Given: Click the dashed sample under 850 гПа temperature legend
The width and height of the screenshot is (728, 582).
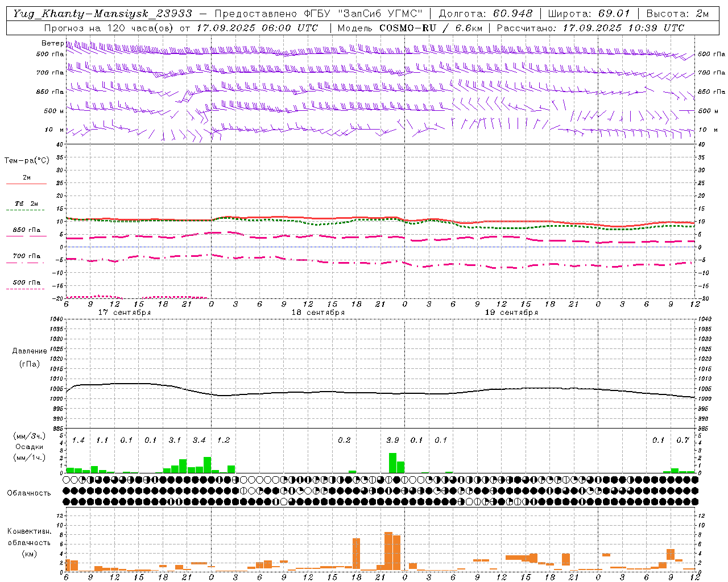Looking at the screenshot, I should click(26, 236).
